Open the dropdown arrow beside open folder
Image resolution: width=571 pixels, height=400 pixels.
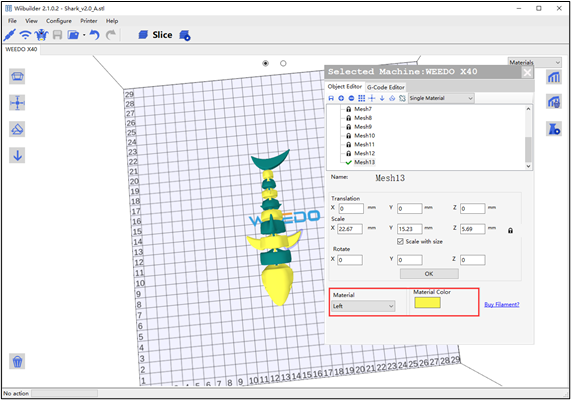(x=84, y=35)
